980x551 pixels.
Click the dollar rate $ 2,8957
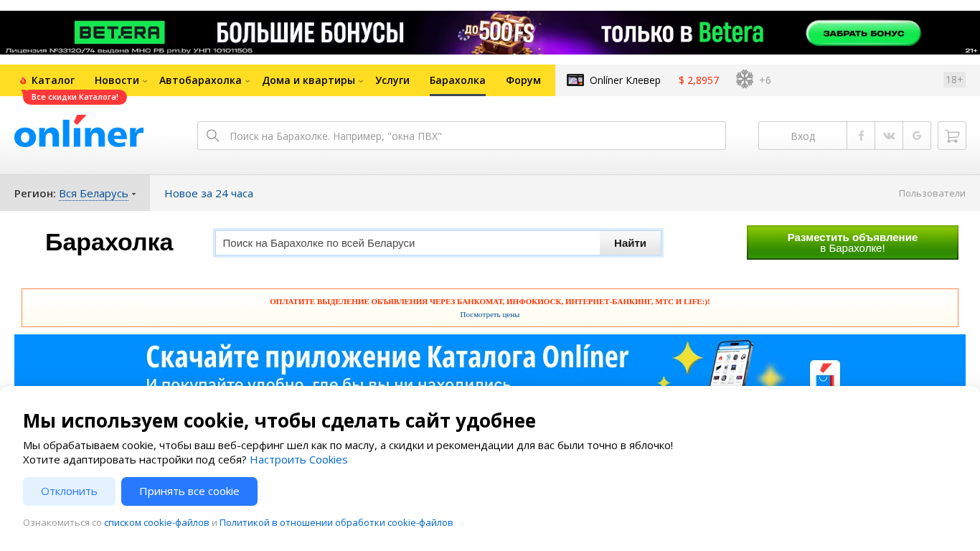pyautogui.click(x=699, y=80)
